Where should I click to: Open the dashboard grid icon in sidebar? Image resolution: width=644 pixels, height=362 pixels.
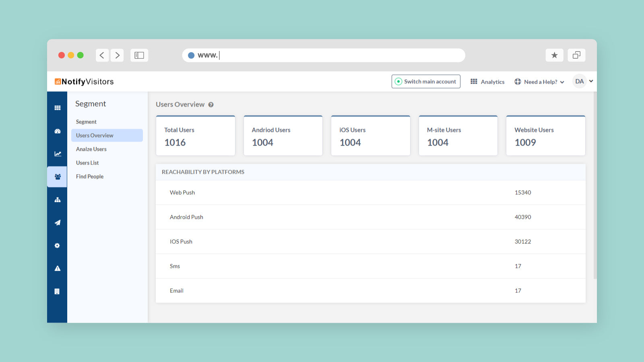[57, 107]
